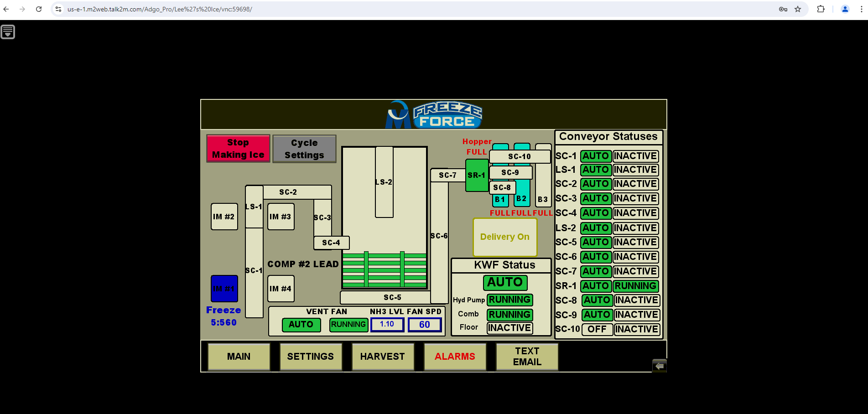Click the IM #4 ice maker block
This screenshot has width=868, height=414.
coord(281,289)
